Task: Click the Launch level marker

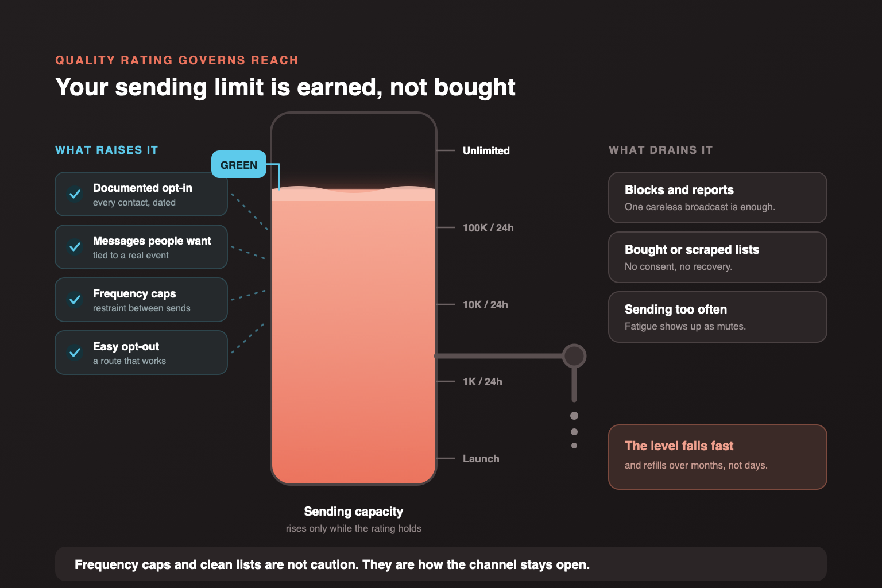Action: tap(481, 458)
